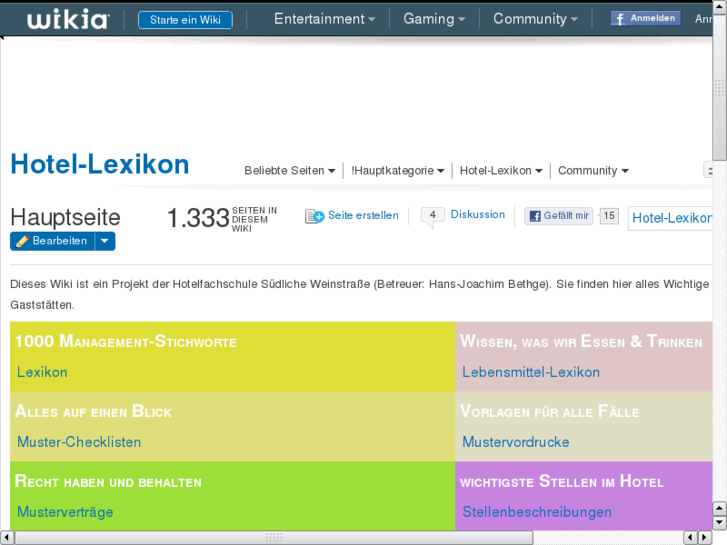
Task: Click the Recht haben und behalten heading
Action: [108, 481]
